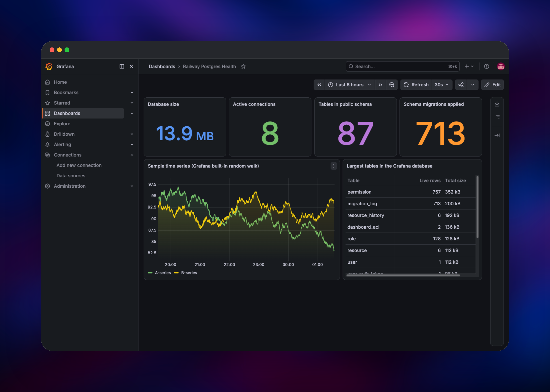Click the Railway Postgres Health breadcrumb
550x392 pixels.
209,66
